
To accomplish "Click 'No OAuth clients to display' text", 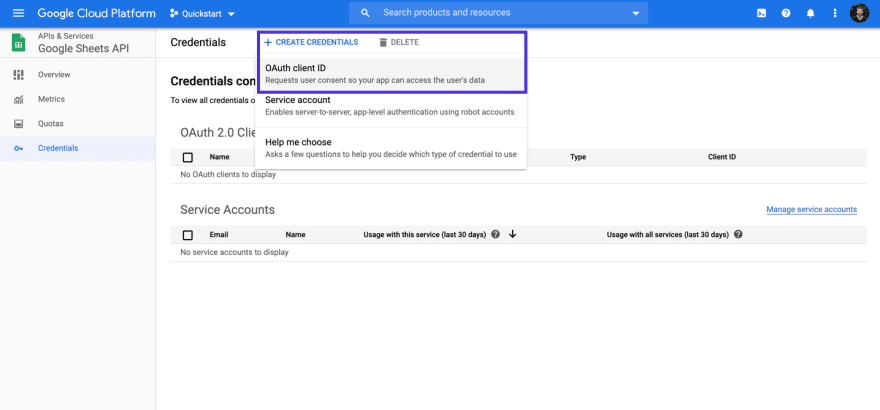I will tap(228, 174).
